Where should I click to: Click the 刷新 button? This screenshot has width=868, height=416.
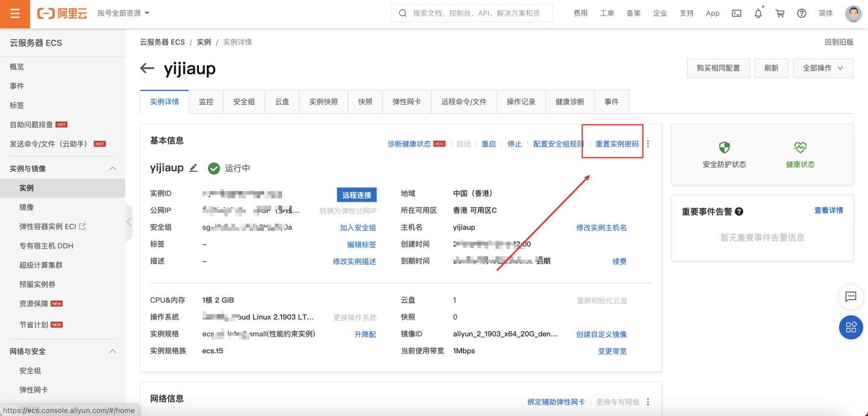tap(772, 68)
